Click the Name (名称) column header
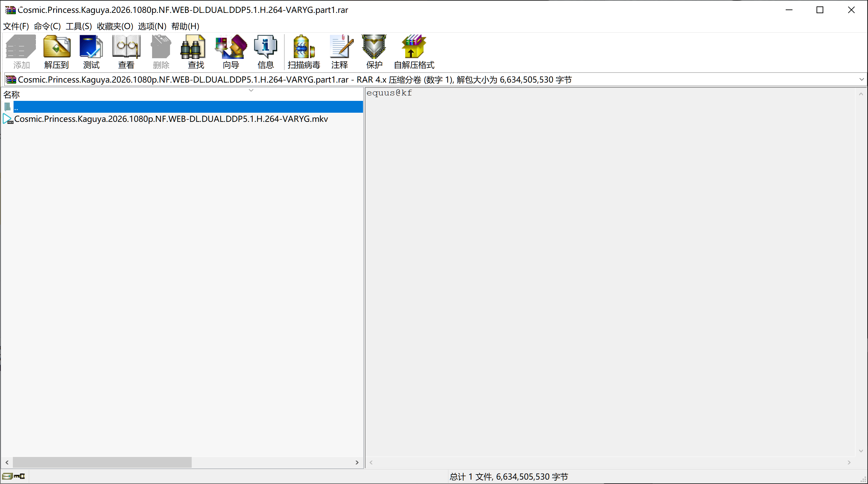 point(12,95)
